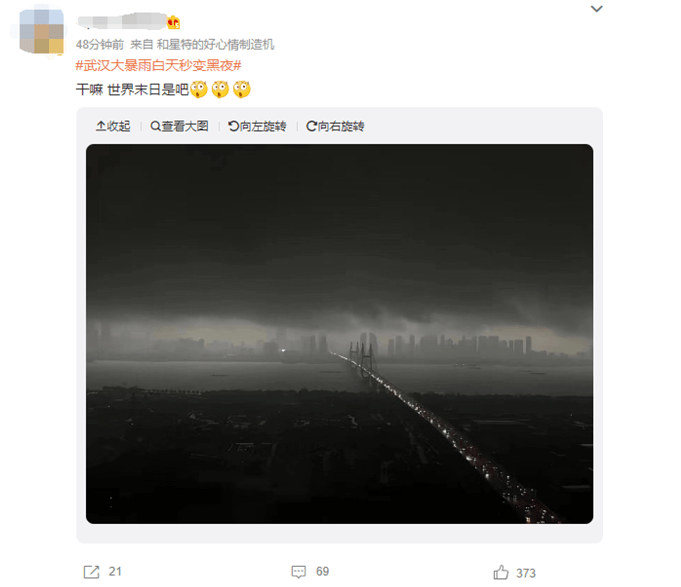
Task: Click the first astonished emoji in the post
Action: [x=199, y=89]
